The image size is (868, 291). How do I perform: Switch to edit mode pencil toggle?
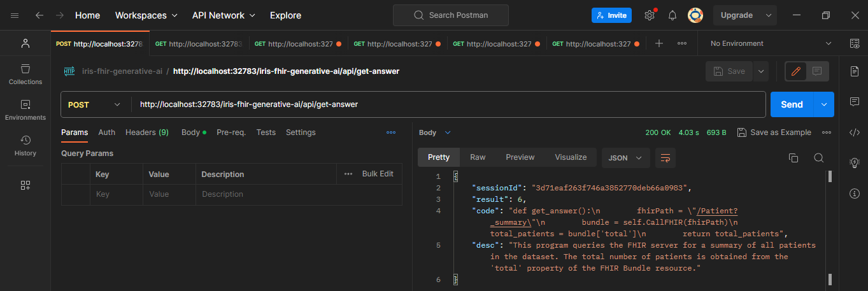pos(795,71)
